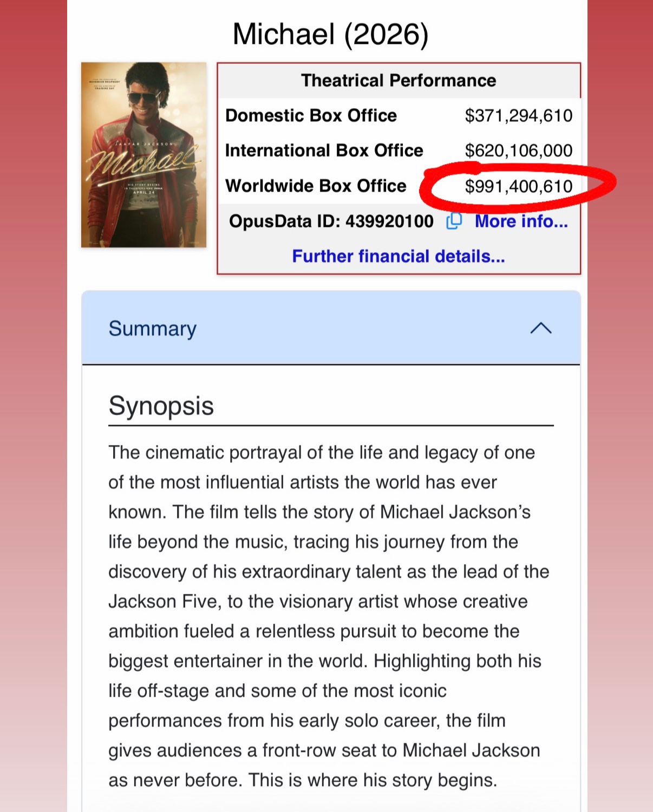
Task: Select the Theatrical Performance heading
Action: [x=399, y=80]
